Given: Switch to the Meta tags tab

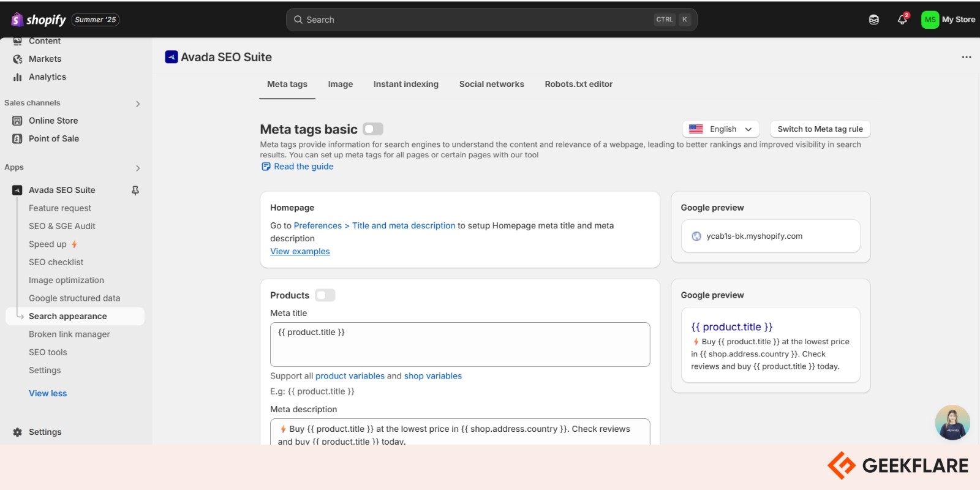Looking at the screenshot, I should point(287,85).
